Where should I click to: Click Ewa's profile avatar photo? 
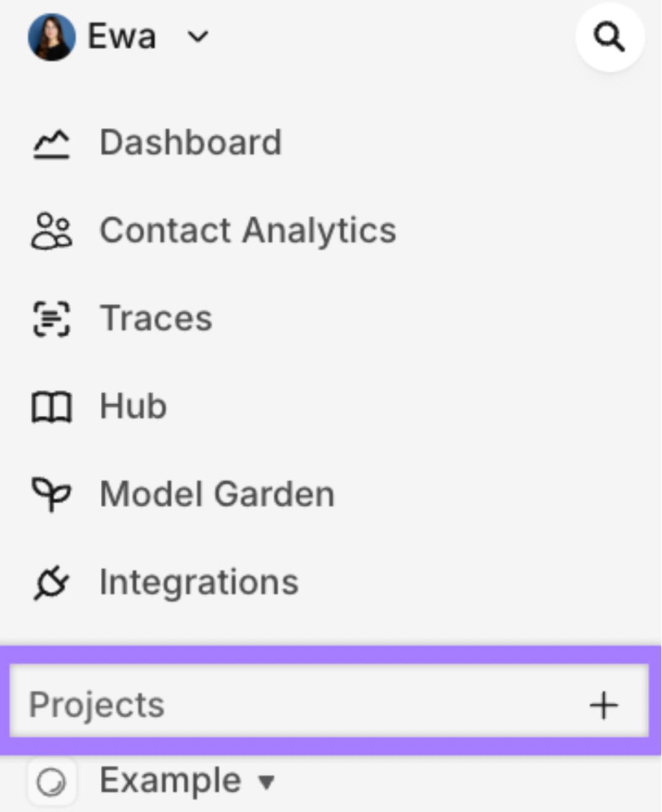51,37
